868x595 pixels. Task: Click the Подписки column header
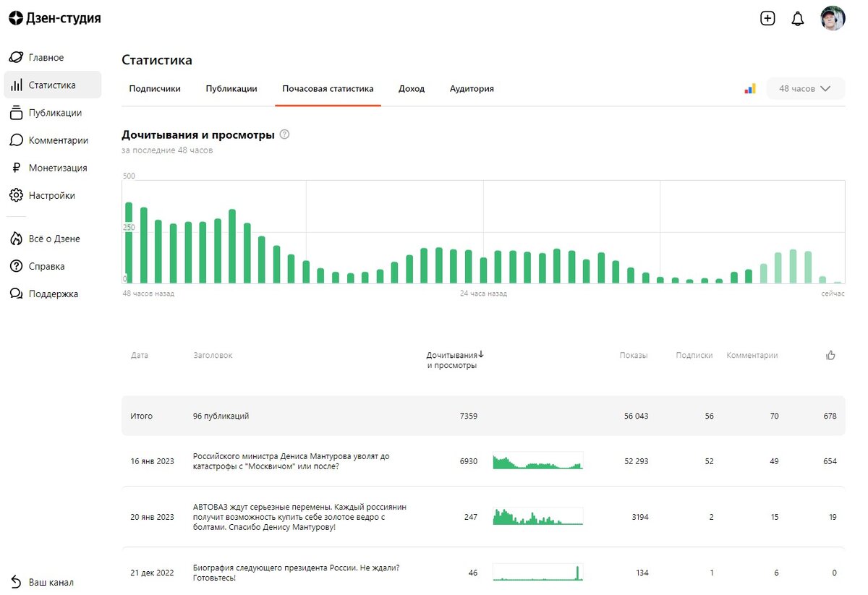pos(694,355)
